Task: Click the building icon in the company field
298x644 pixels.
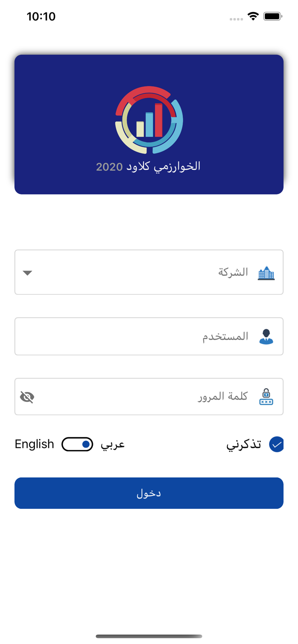Action: 267,272
